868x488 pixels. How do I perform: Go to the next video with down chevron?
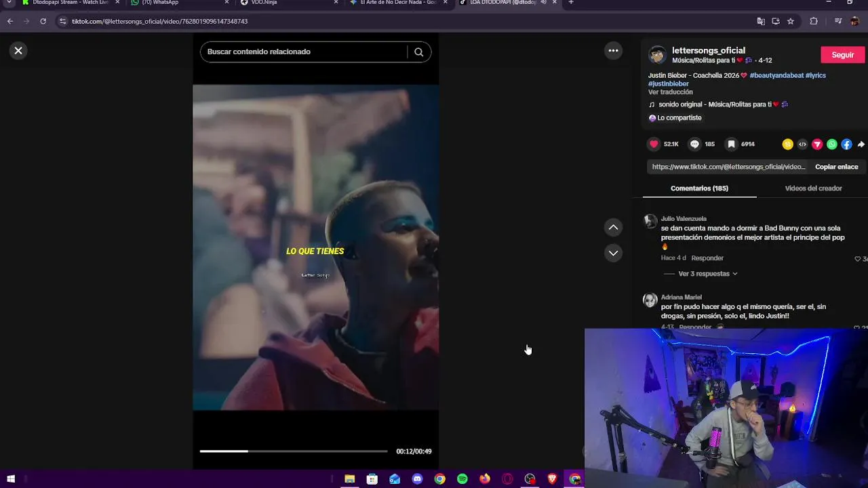tap(613, 253)
